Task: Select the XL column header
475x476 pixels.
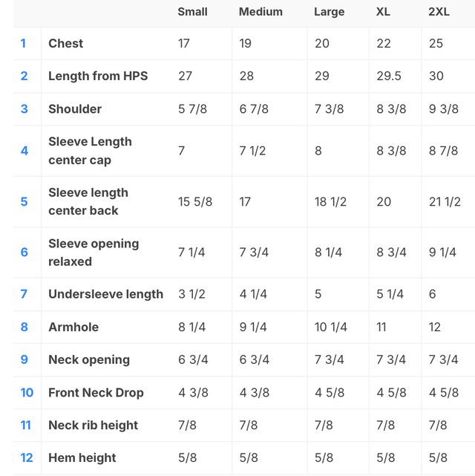Action: tap(383, 12)
